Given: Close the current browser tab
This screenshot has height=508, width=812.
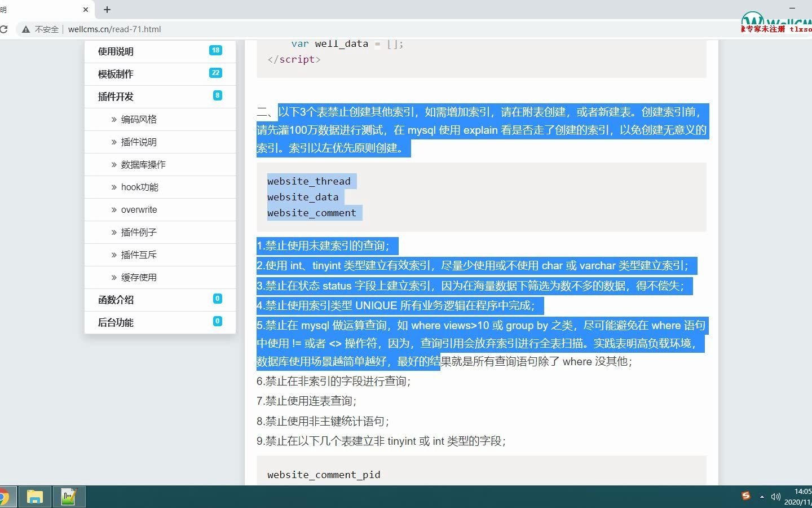Looking at the screenshot, I should pos(86,10).
